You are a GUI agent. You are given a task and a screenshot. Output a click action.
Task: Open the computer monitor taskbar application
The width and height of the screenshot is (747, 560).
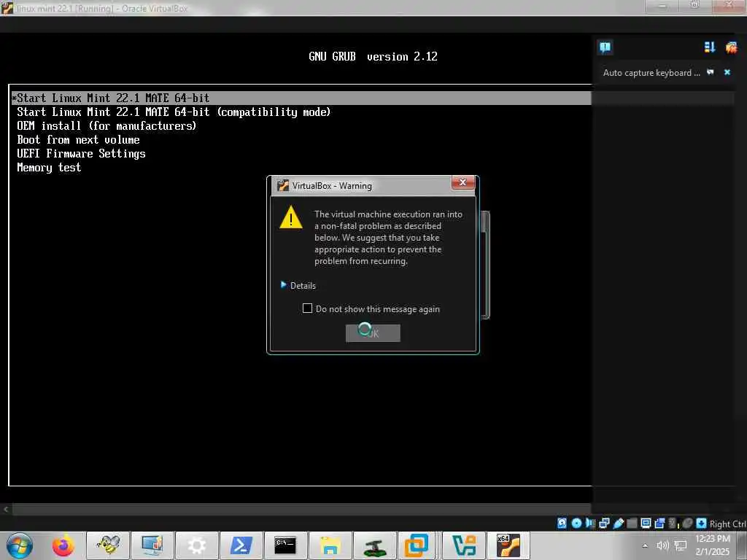[152, 545]
